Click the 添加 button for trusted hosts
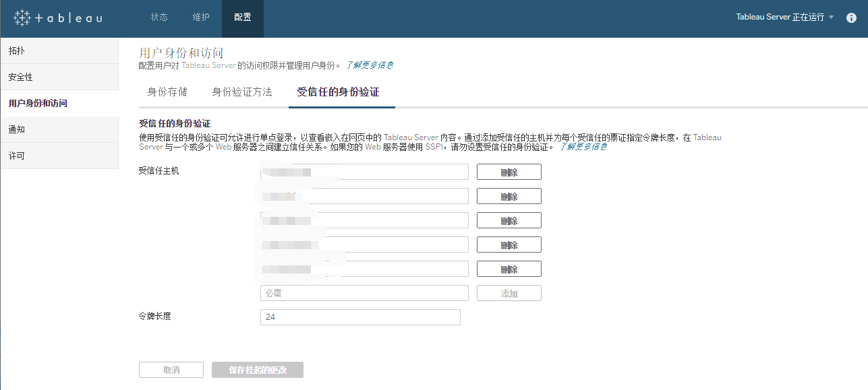The image size is (868, 390). [x=509, y=292]
